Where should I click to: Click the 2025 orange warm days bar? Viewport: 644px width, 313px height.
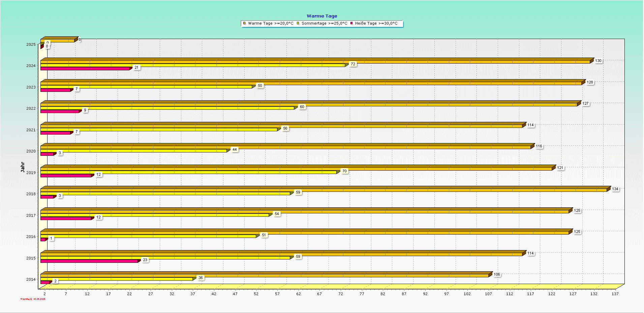(59, 40)
